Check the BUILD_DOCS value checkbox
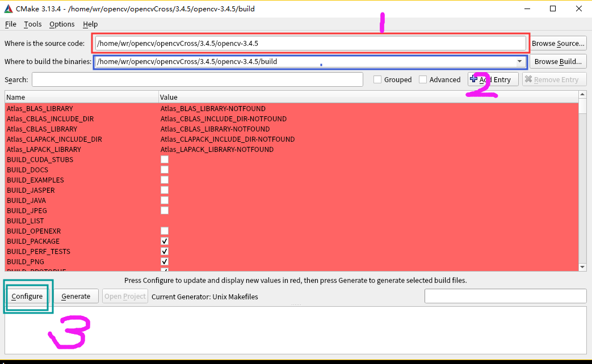 coord(165,170)
